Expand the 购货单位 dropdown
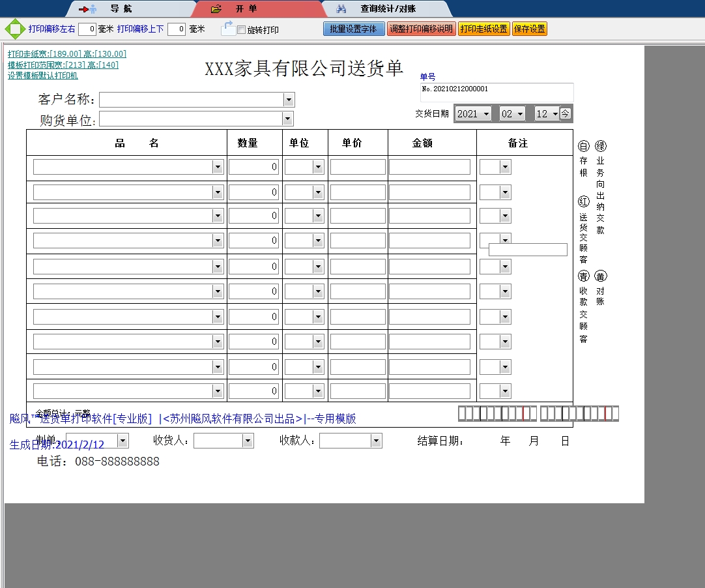Viewport: 705px width, 588px height. pyautogui.click(x=287, y=119)
